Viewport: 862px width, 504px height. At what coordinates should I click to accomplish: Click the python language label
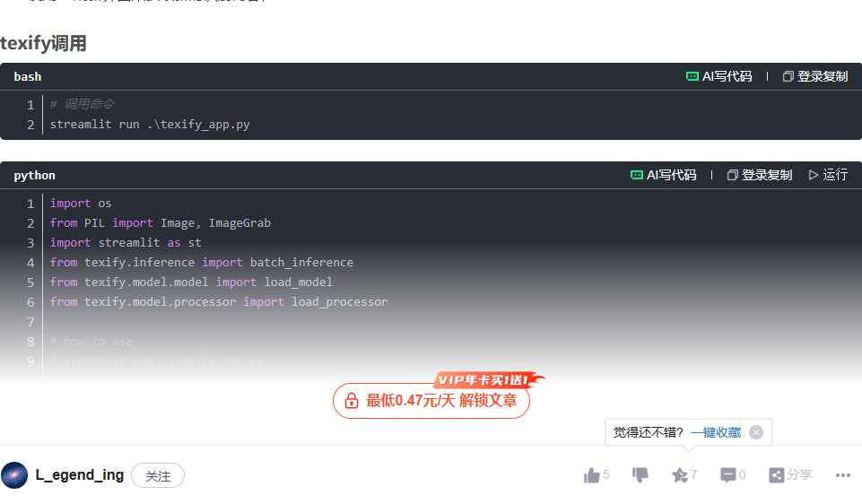click(35, 176)
